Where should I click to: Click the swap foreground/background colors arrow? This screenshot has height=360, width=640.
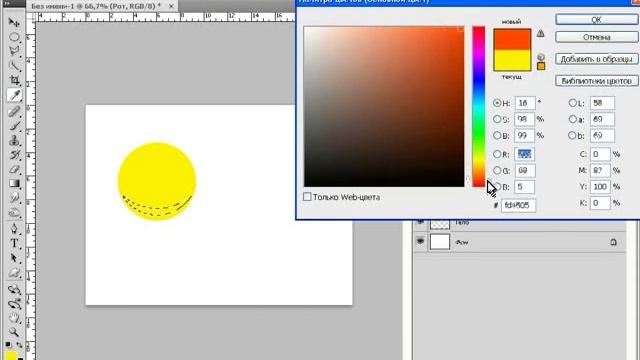pyautogui.click(x=19, y=345)
